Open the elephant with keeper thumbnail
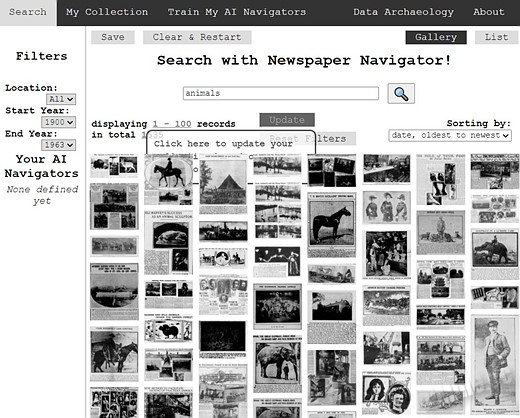520x418 pixels. (x=277, y=364)
